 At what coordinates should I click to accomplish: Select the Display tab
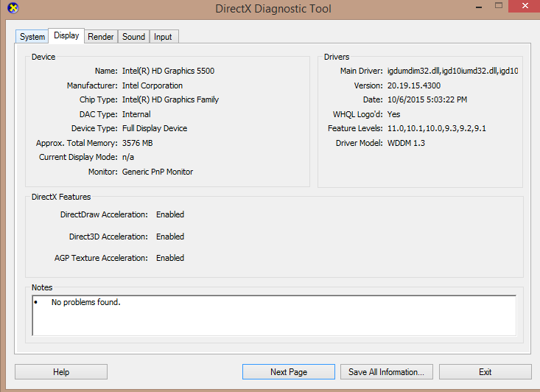pyautogui.click(x=66, y=36)
